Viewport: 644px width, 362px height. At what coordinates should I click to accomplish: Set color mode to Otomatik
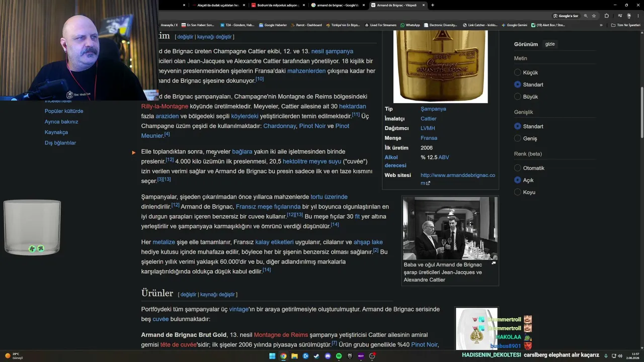pos(518,168)
